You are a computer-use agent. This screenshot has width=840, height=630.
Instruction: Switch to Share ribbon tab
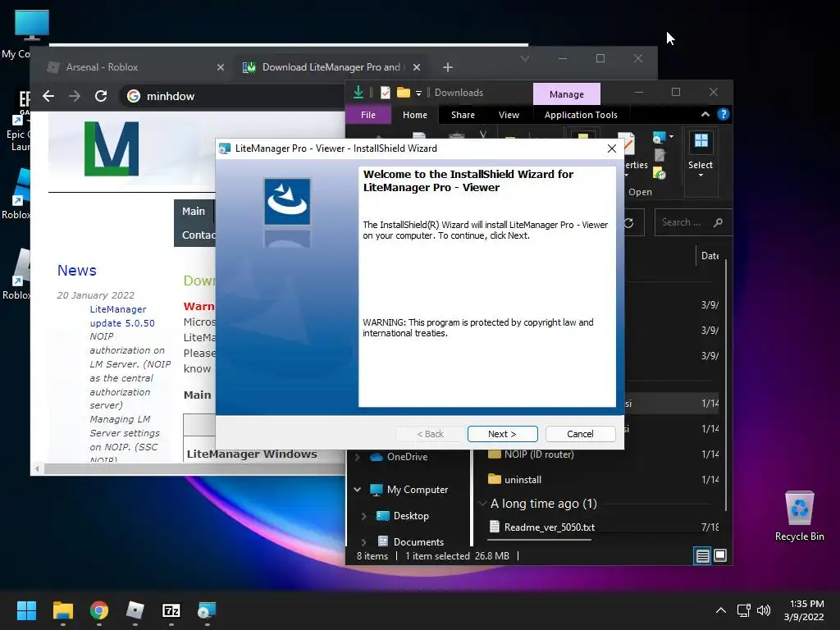[x=463, y=115]
